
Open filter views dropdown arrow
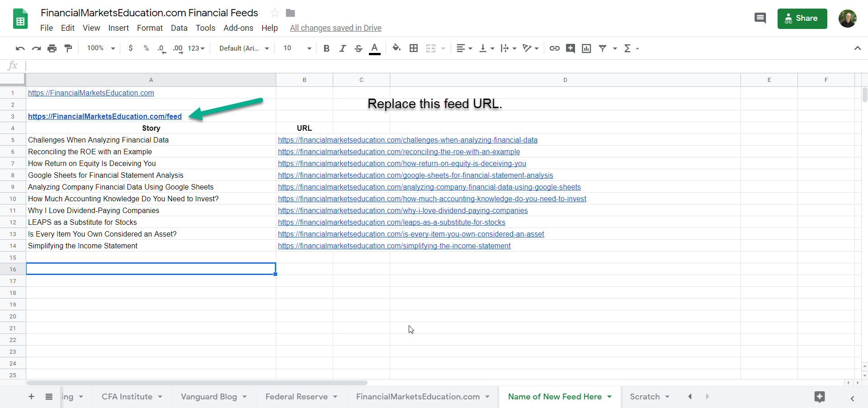click(615, 48)
